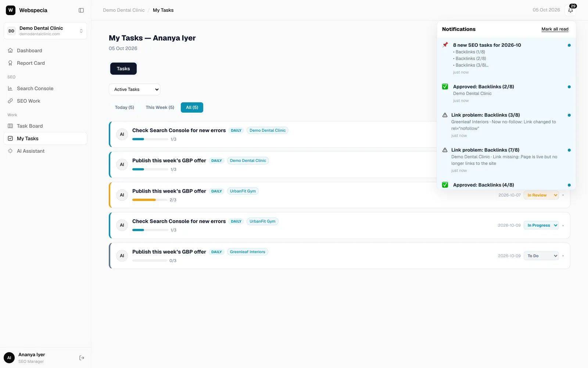Click the AI user avatar at sidebar bottom

pos(9,358)
